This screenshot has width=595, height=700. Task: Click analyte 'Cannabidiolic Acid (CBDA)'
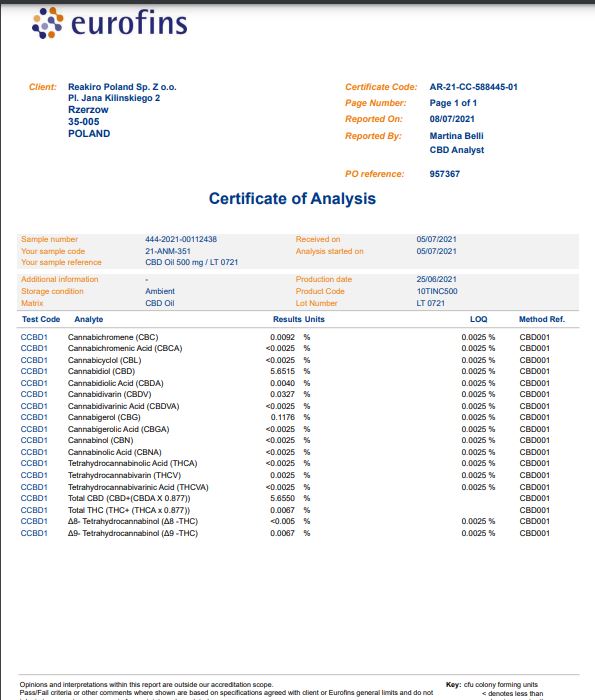click(x=116, y=383)
